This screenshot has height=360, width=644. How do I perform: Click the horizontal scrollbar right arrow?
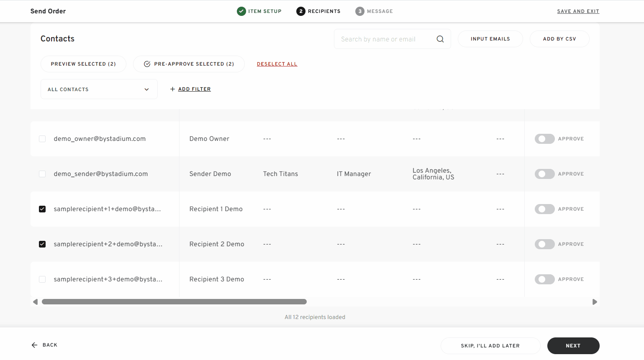coord(595,302)
